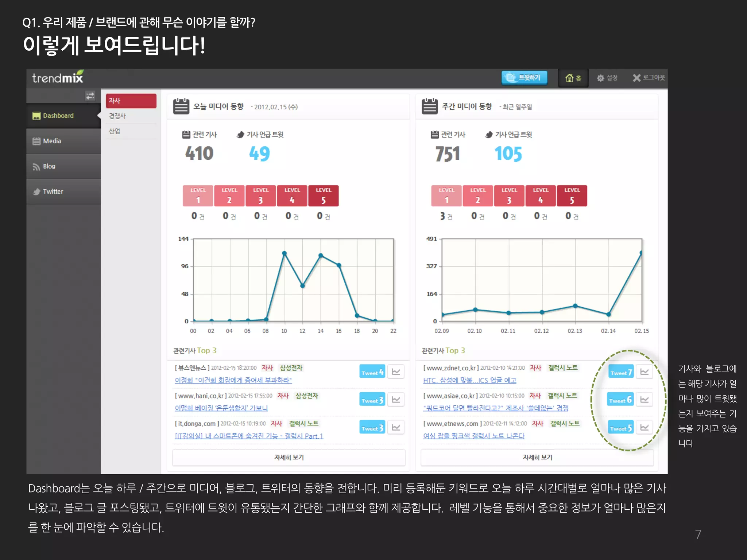Click Tweet 6 button for www.asiae.co.kr article
The height and width of the screenshot is (560, 747).
pyautogui.click(x=621, y=399)
